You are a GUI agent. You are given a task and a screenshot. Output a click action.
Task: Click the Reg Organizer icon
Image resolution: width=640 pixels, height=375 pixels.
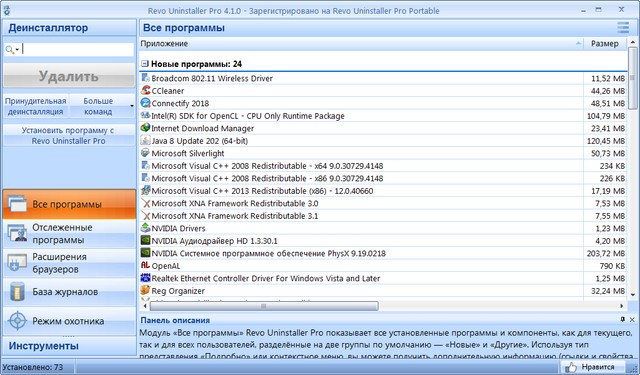click(145, 291)
